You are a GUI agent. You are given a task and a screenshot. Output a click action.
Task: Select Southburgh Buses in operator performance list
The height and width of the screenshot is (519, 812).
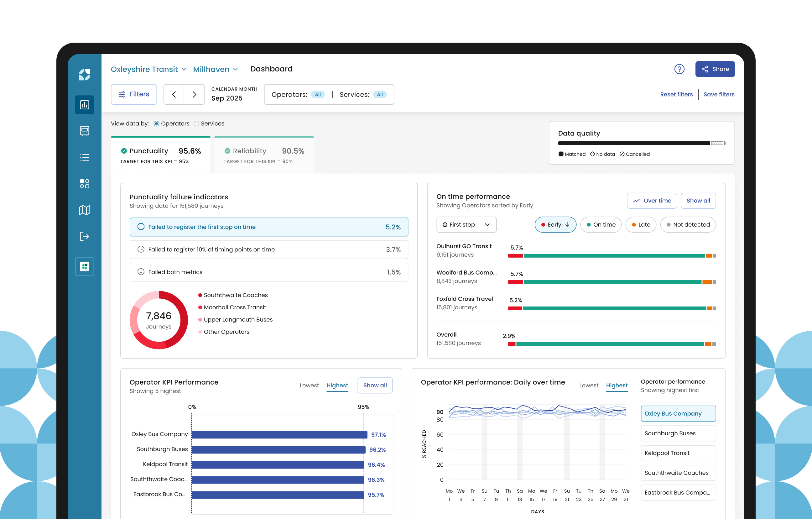678,433
